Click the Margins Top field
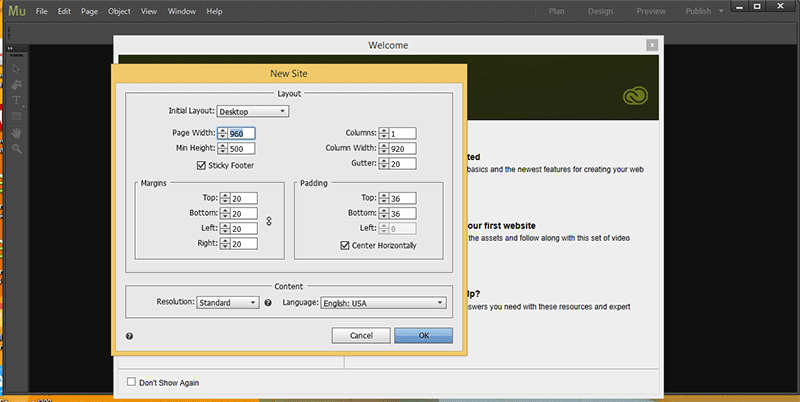The width and height of the screenshot is (800, 402). (244, 198)
